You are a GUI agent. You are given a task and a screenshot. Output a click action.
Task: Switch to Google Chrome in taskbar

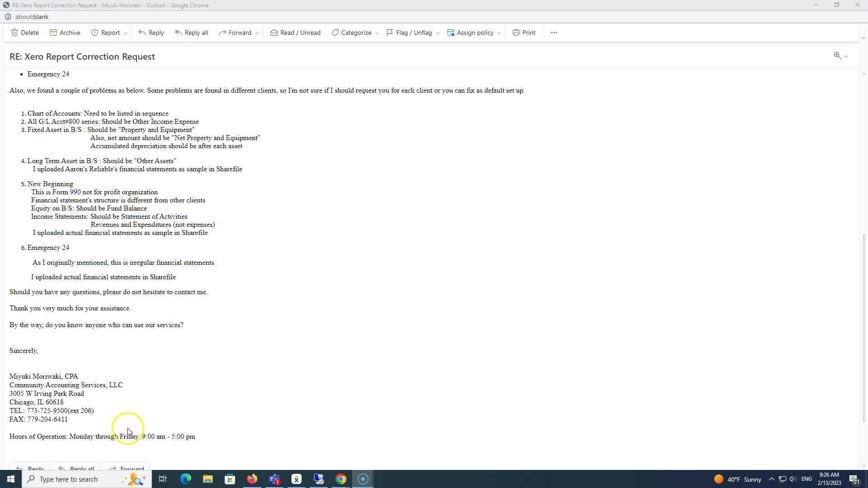(340, 479)
